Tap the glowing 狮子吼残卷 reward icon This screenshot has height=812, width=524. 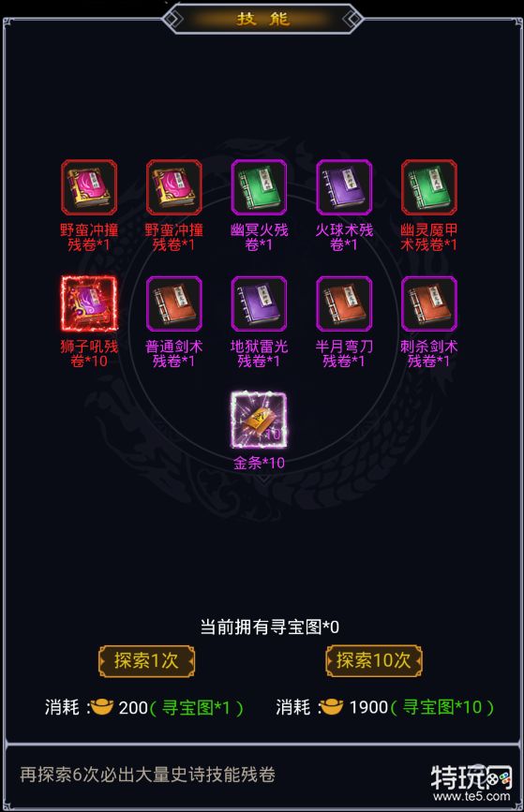coord(89,303)
